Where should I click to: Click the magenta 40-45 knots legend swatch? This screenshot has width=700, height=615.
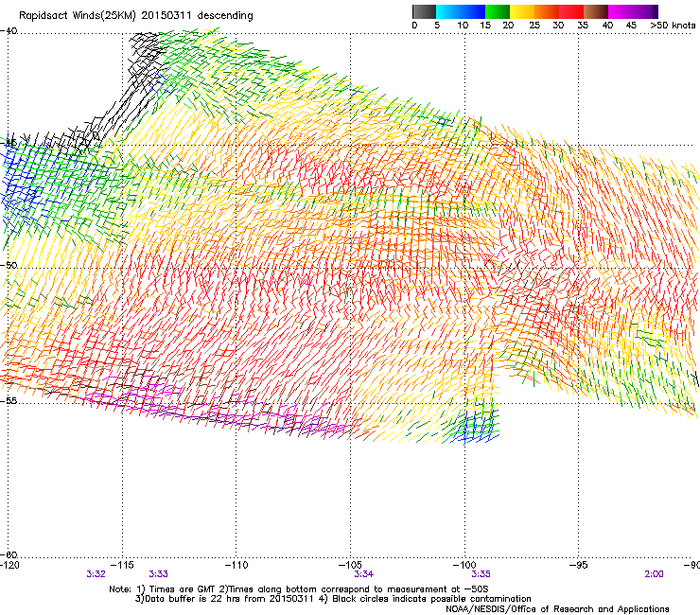coord(620,11)
